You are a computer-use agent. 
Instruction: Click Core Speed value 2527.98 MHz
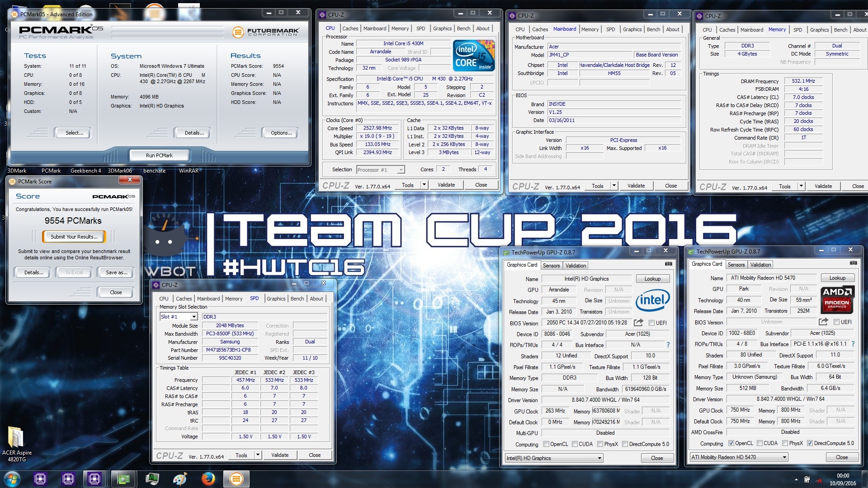click(x=378, y=128)
